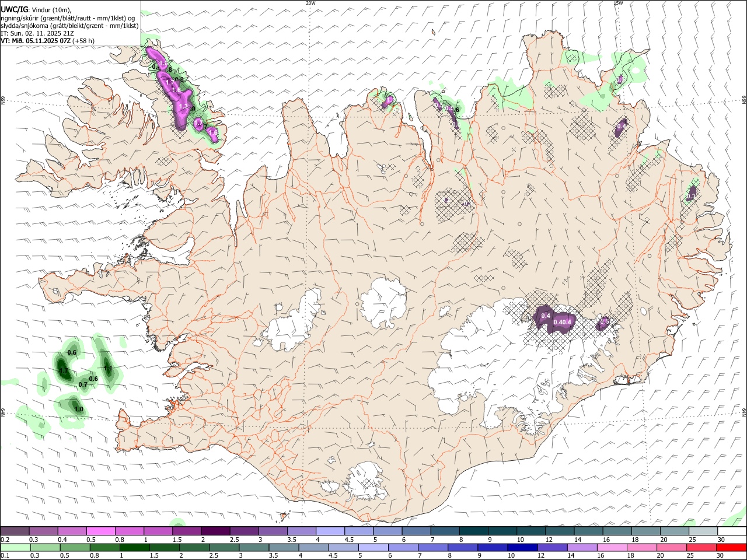Click the deep blue 10–12 swatch, lower legend row
This screenshot has height=560, width=747.
(522, 547)
